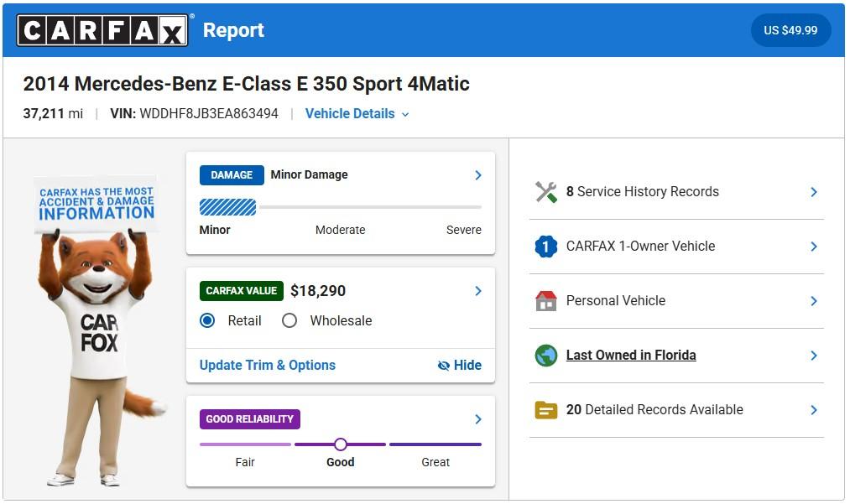Screen dimensions: 850x504
Task: Click the 2014 Mercedes-Benz E-Class title
Action: (x=246, y=84)
